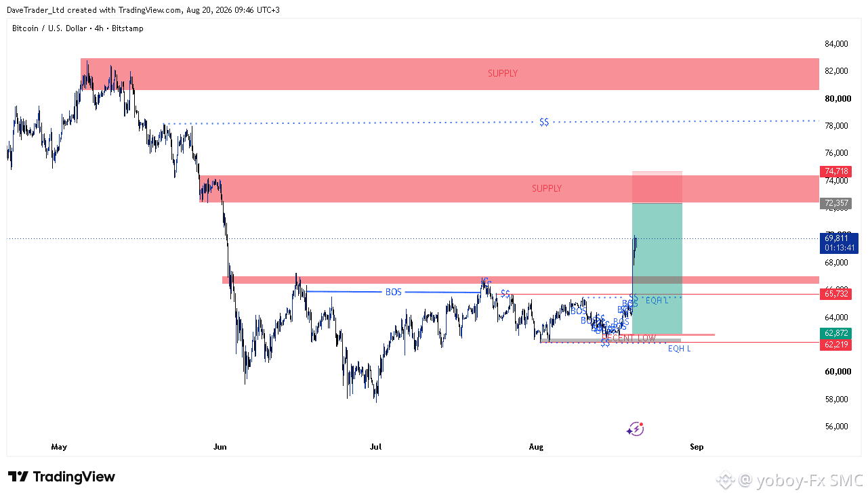Image resolution: width=868 pixels, height=497 pixels.
Task: Click the 64,000 price axis label
Action: coord(836,318)
